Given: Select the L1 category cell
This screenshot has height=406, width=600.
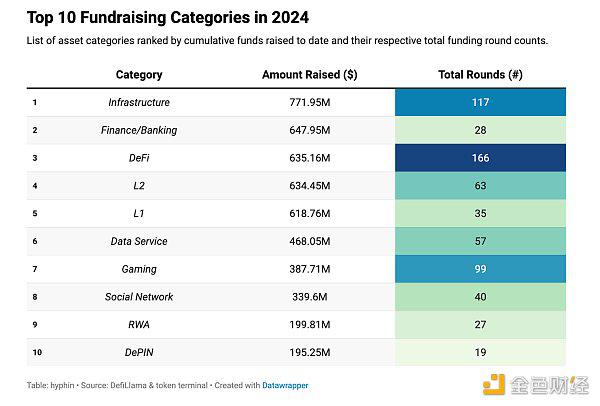Looking at the screenshot, I should click(x=139, y=213).
